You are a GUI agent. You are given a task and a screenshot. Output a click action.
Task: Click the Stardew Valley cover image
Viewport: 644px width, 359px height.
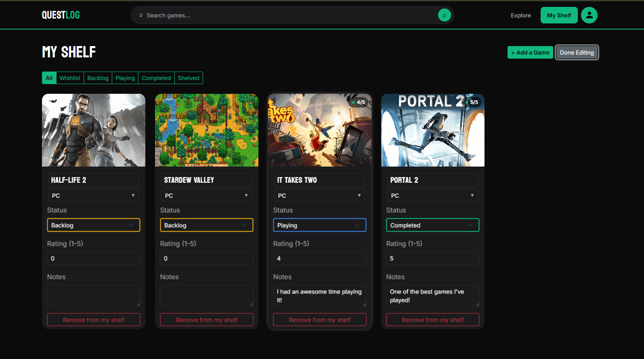tap(207, 130)
